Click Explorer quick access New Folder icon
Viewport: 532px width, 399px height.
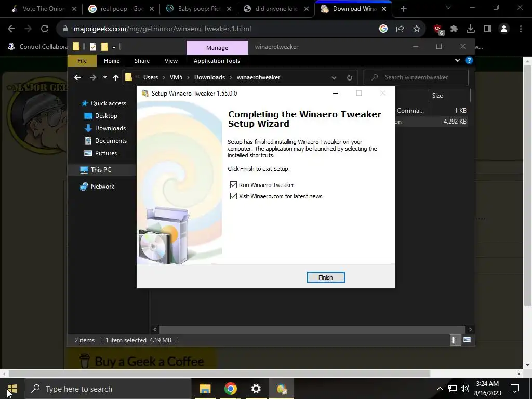tap(104, 47)
